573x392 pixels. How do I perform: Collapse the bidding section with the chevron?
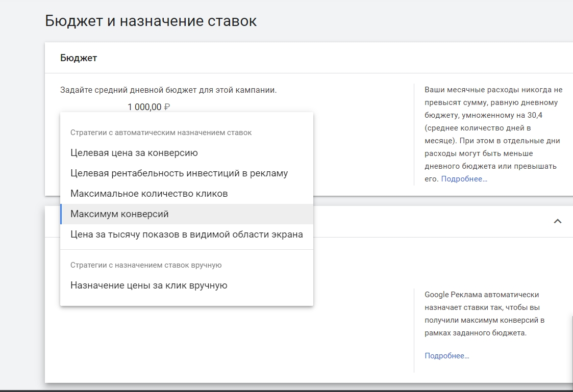click(558, 221)
